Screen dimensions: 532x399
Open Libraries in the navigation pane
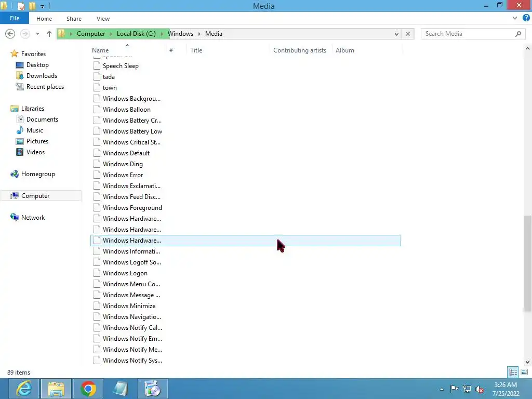click(32, 109)
